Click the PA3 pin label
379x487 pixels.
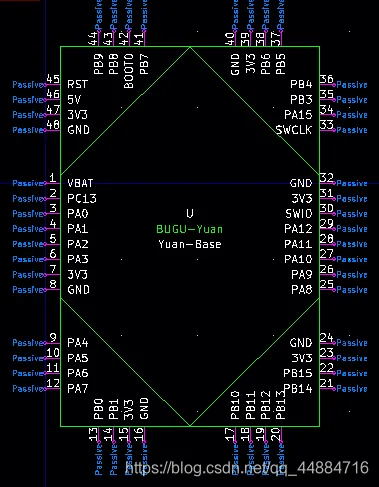(x=78, y=259)
